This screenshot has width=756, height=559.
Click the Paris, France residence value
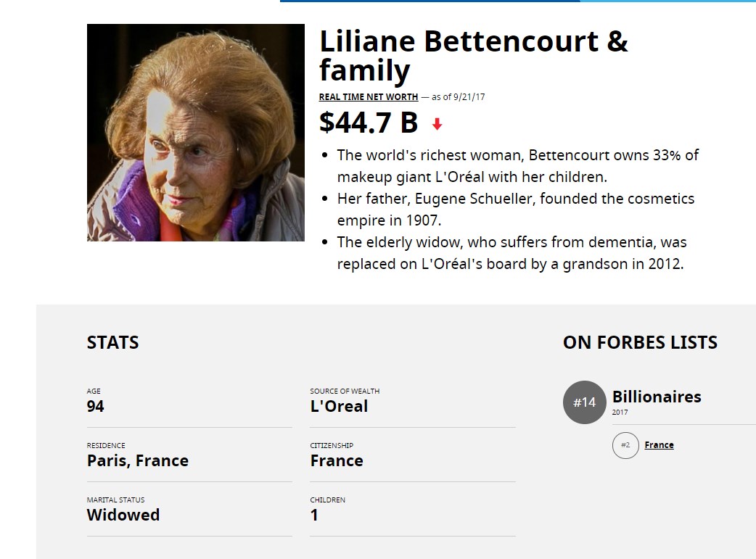(x=138, y=460)
